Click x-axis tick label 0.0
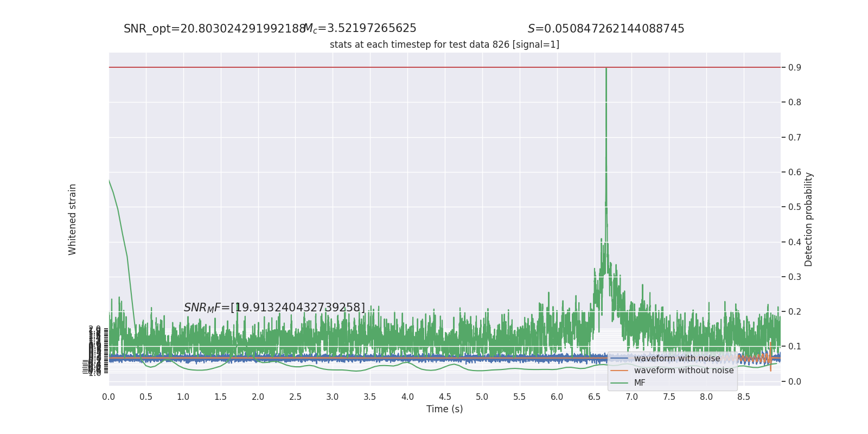 (x=108, y=397)
